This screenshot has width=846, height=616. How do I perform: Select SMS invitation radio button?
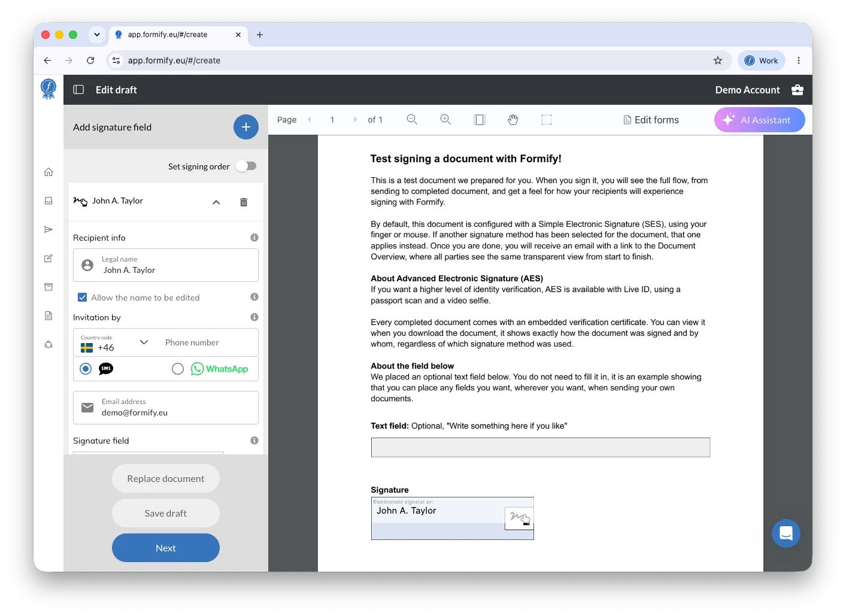coord(86,369)
